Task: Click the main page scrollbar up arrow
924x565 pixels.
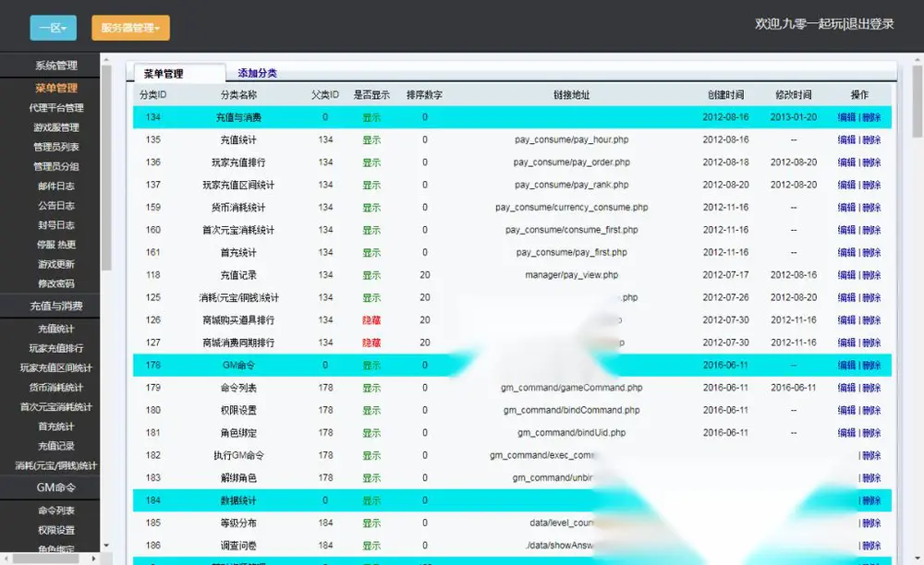Action: coord(918,59)
